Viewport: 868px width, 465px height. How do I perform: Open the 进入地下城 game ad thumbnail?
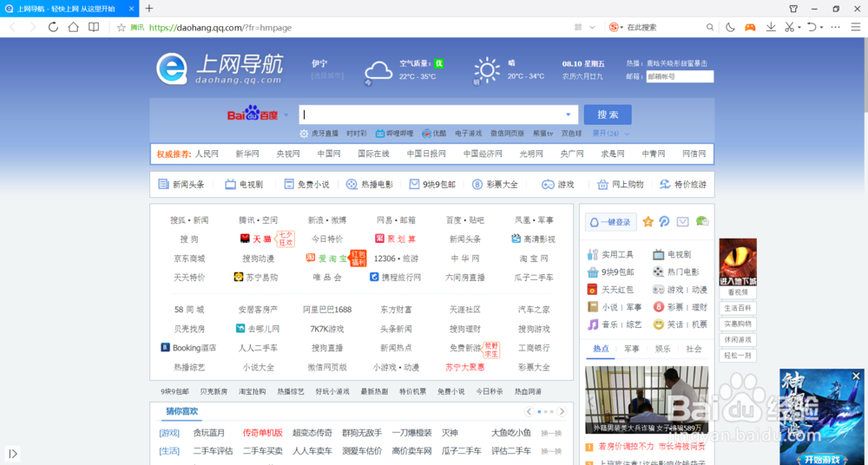738,262
